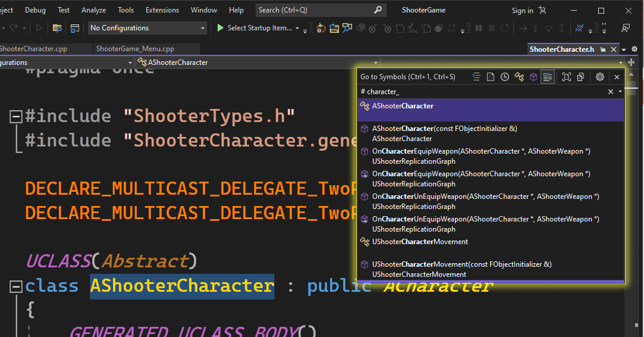Select UShooterCharacterMovement class in results list
644x337 pixels.
point(420,242)
